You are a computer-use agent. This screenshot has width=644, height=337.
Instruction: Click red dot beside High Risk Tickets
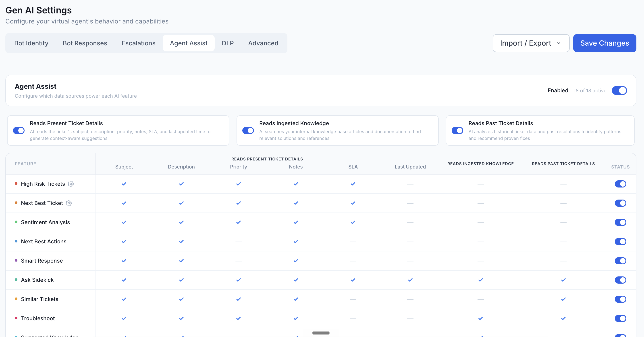(x=16, y=183)
